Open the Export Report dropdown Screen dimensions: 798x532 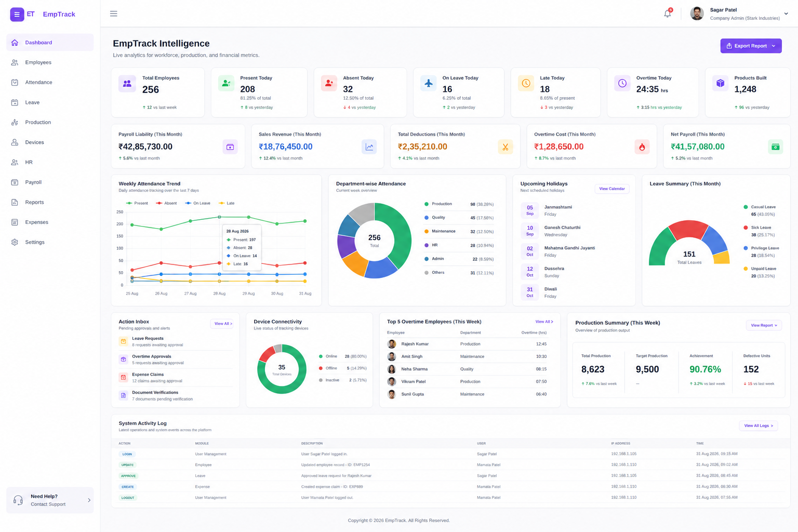point(751,46)
